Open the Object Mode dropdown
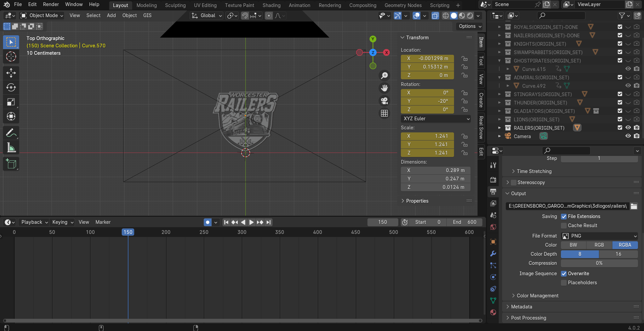This screenshot has width=644, height=331. click(x=42, y=15)
